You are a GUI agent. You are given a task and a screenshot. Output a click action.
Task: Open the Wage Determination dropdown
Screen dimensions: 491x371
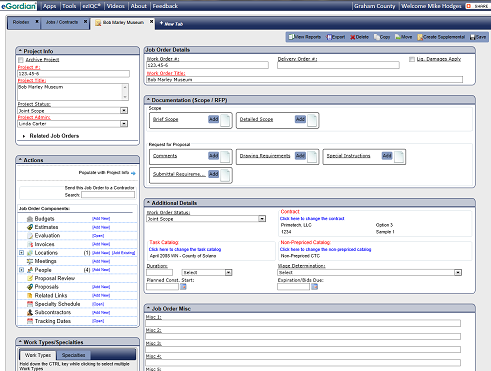458,273
